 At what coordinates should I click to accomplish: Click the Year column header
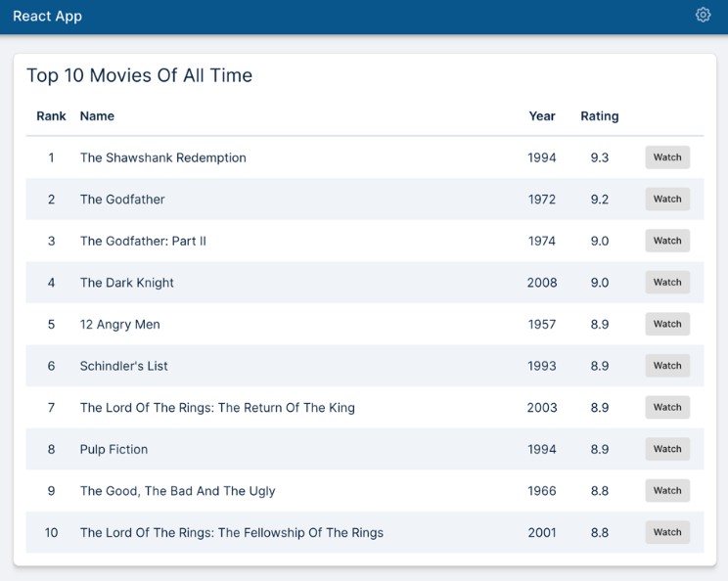541,116
